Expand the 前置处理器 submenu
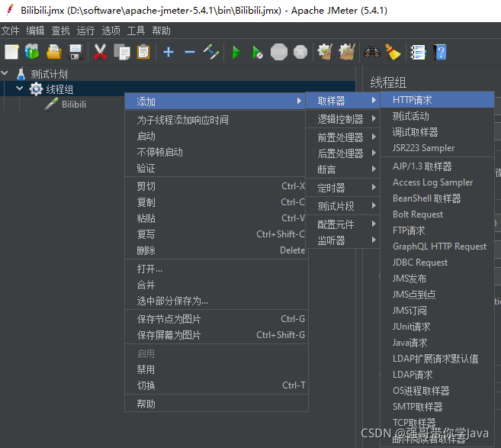501x448 pixels. [343, 137]
